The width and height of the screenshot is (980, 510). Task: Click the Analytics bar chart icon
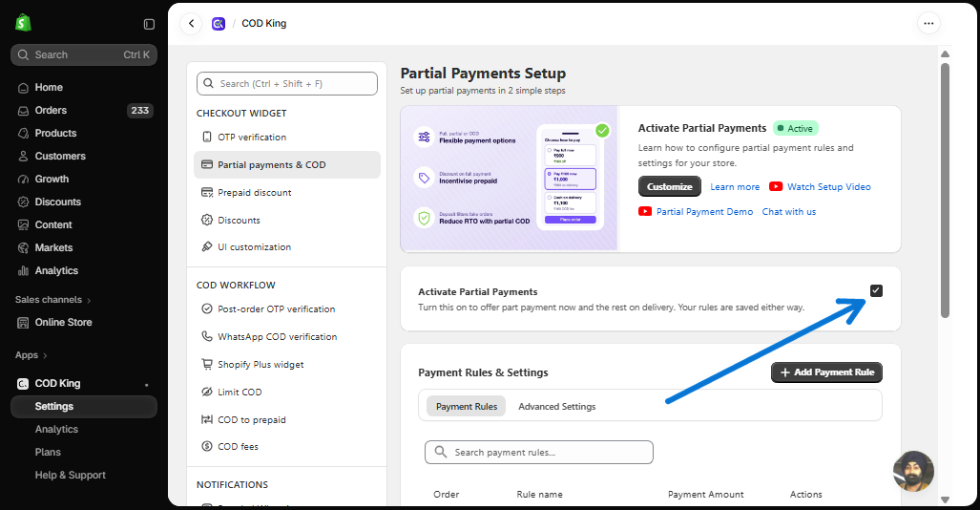pyautogui.click(x=23, y=271)
